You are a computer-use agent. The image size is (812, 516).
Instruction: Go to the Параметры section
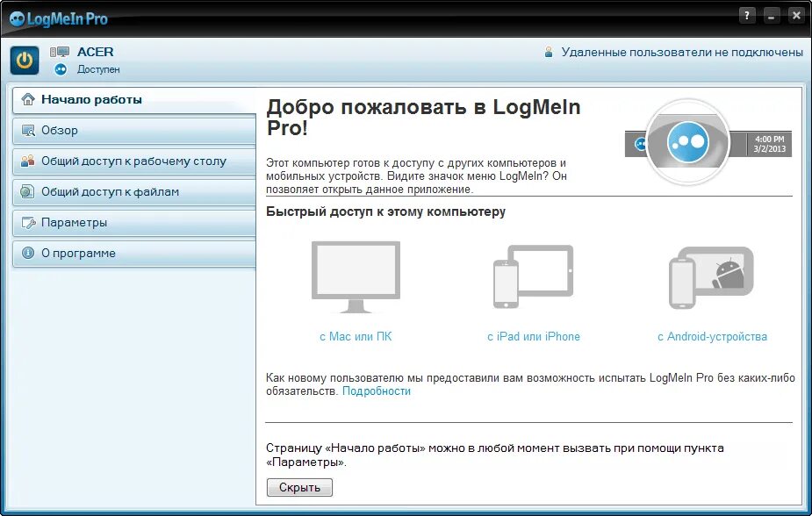[134, 223]
